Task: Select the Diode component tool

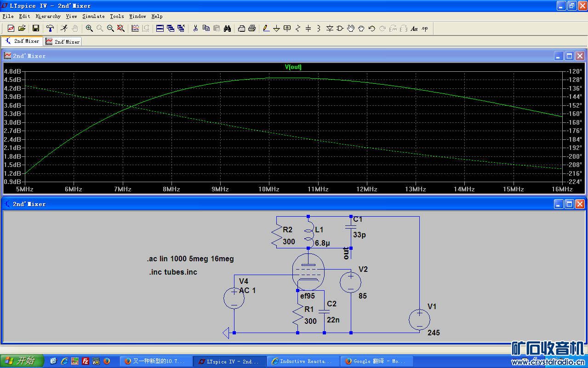Action: [330, 29]
